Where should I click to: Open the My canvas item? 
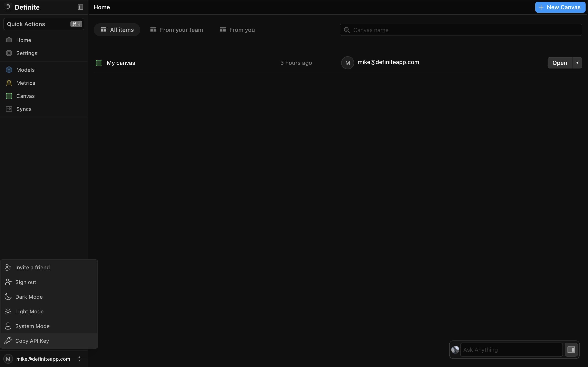[x=121, y=63]
